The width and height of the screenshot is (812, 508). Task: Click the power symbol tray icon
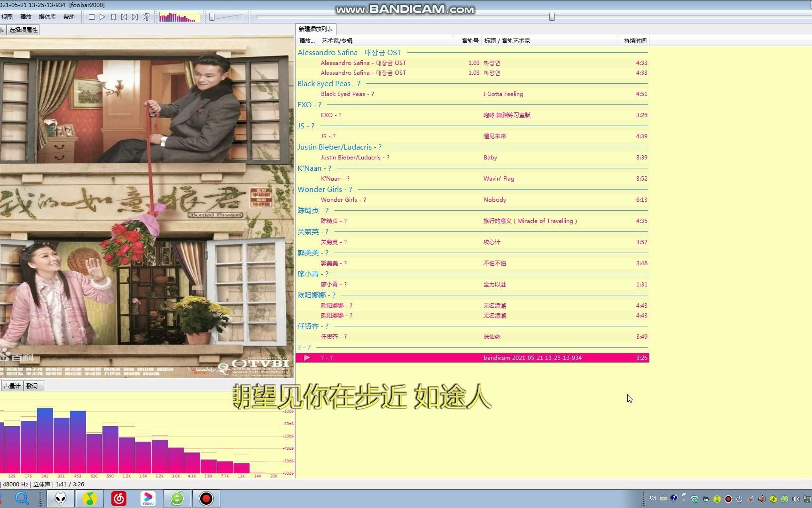point(740,499)
